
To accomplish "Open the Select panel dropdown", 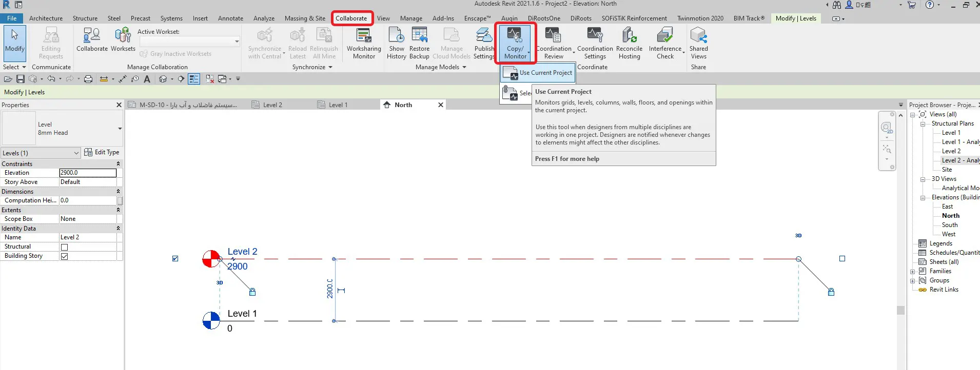I will 14,67.
